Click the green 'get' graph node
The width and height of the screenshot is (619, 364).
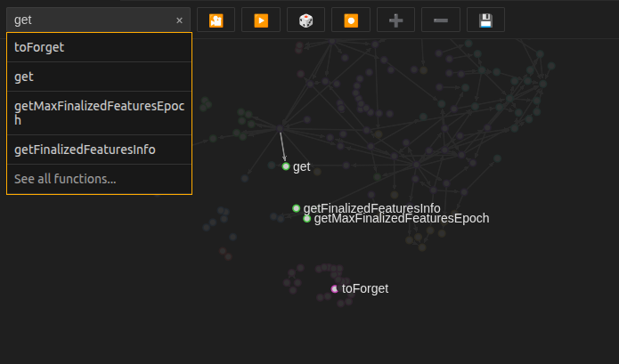click(x=286, y=166)
